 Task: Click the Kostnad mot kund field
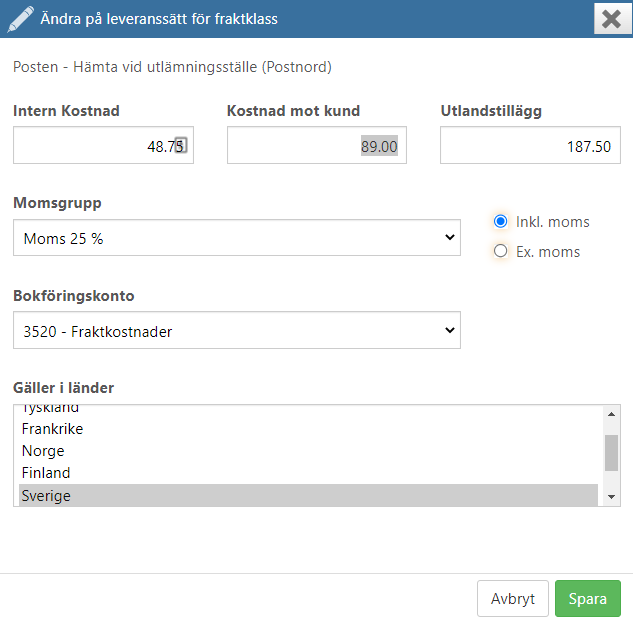pyautogui.click(x=317, y=145)
